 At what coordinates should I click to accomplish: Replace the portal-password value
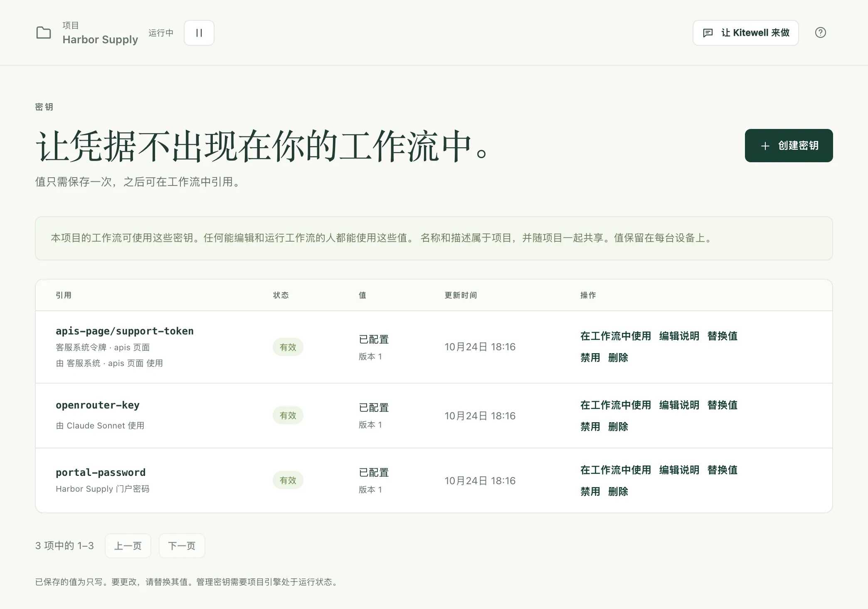tap(723, 470)
